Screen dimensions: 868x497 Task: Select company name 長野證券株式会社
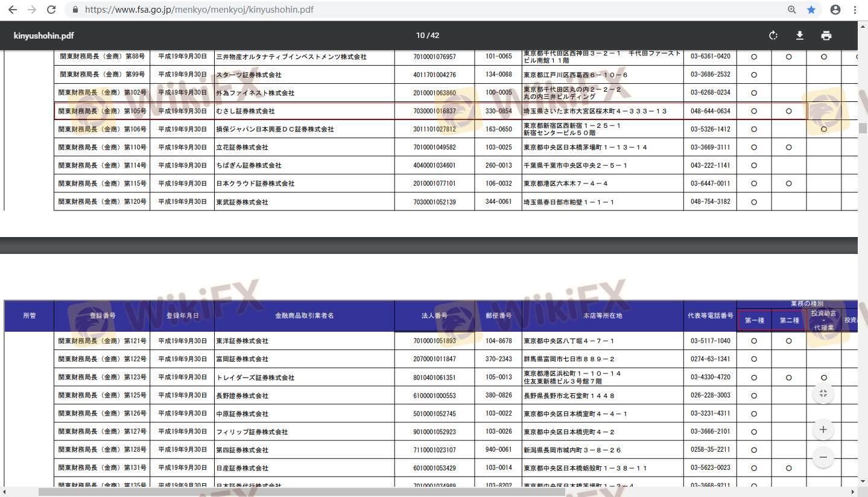click(x=242, y=396)
